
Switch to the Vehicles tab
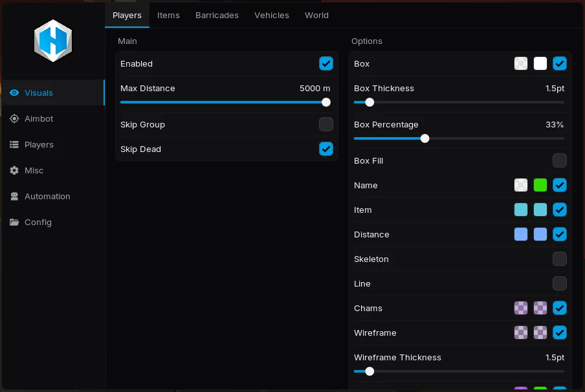point(272,16)
